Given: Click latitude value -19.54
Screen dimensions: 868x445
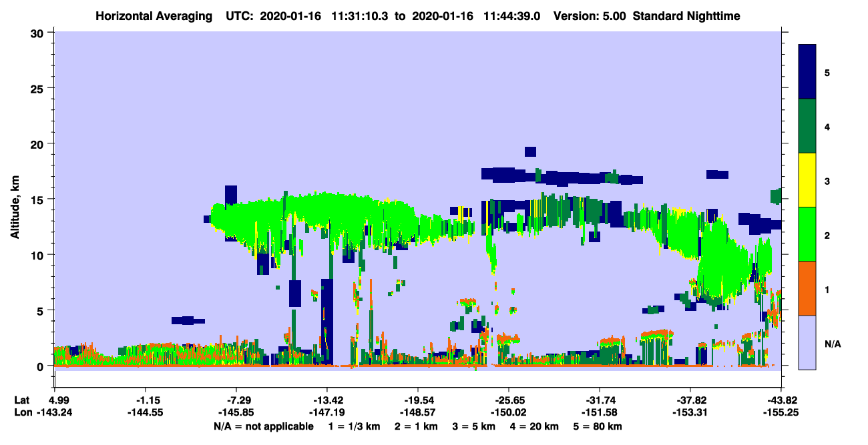Looking at the screenshot, I should point(418,400).
